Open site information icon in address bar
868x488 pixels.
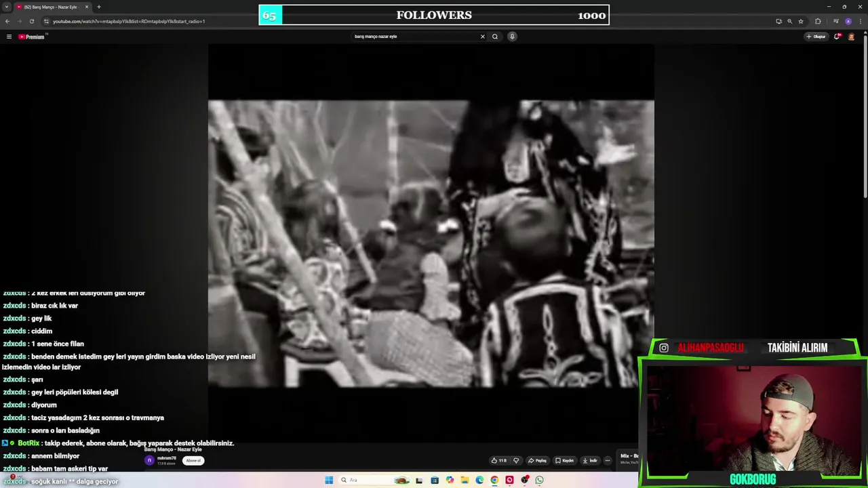(46, 21)
